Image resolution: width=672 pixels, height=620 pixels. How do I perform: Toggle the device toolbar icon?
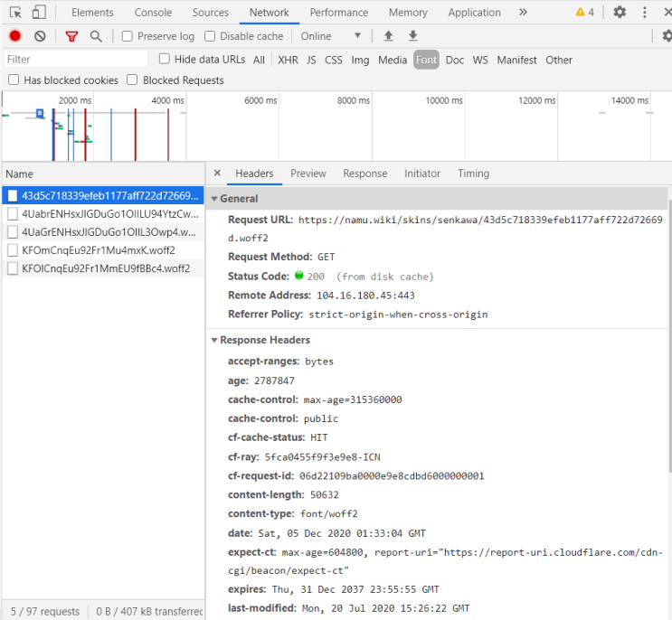click(x=39, y=12)
